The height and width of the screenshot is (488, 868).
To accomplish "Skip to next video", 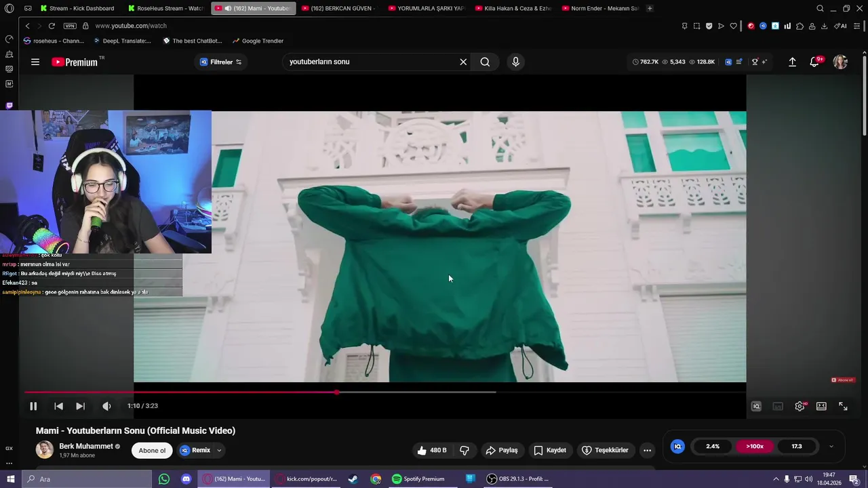I will (80, 406).
